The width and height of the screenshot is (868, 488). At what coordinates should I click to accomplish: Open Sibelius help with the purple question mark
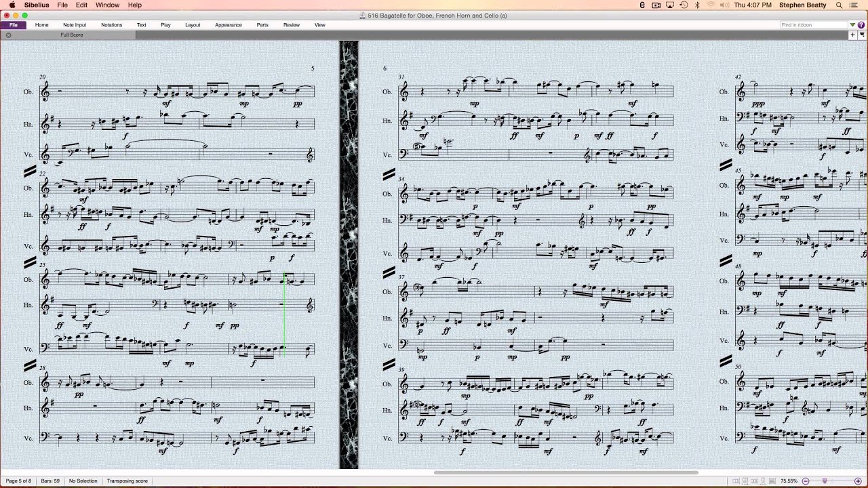pyautogui.click(x=861, y=25)
